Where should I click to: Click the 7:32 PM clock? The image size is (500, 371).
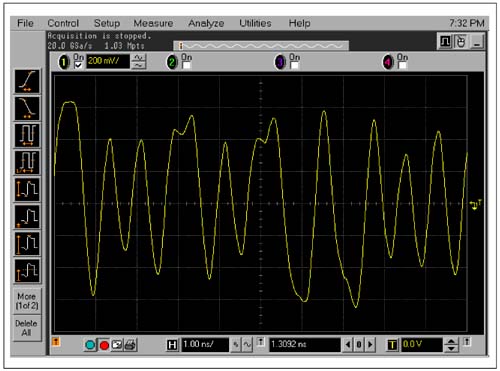tap(466, 23)
